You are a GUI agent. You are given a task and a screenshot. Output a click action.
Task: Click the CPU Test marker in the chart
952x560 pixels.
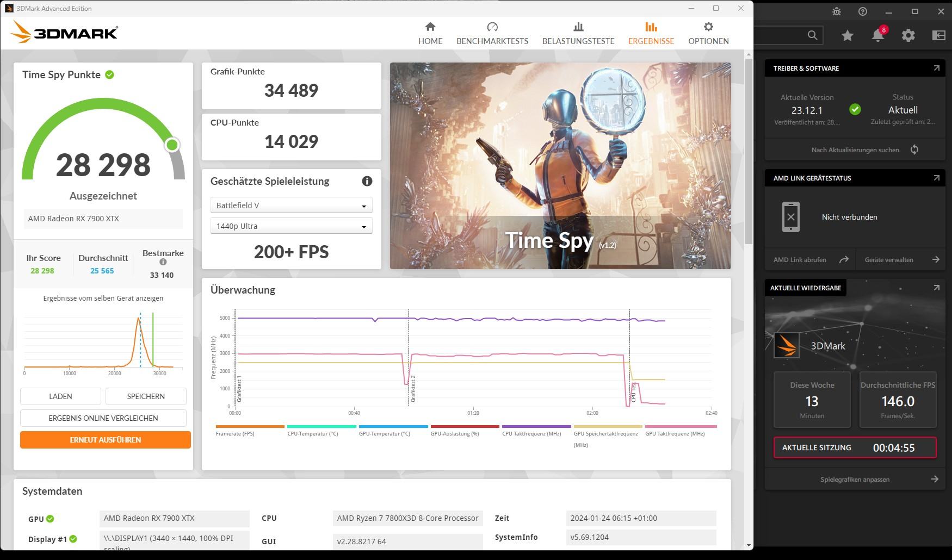click(633, 391)
